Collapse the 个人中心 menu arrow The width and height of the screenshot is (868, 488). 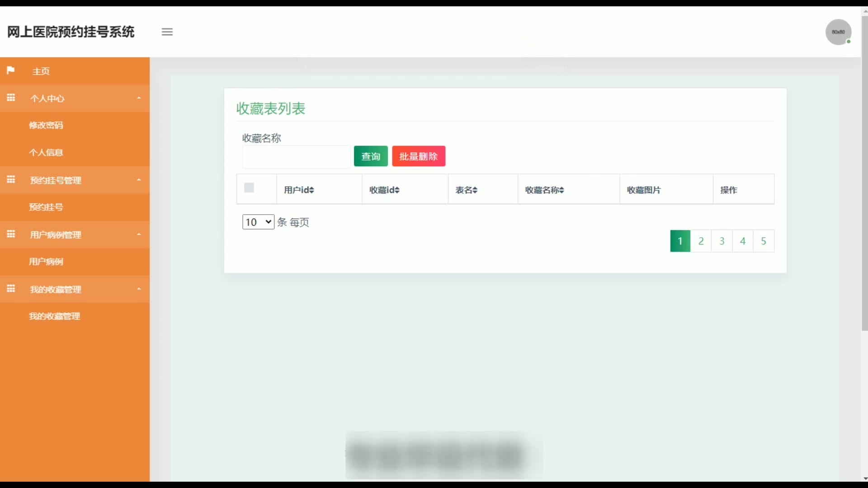pos(139,98)
